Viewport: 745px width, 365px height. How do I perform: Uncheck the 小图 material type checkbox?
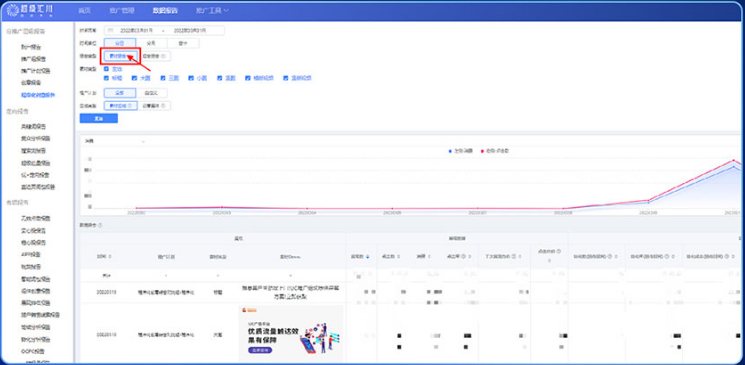click(191, 78)
